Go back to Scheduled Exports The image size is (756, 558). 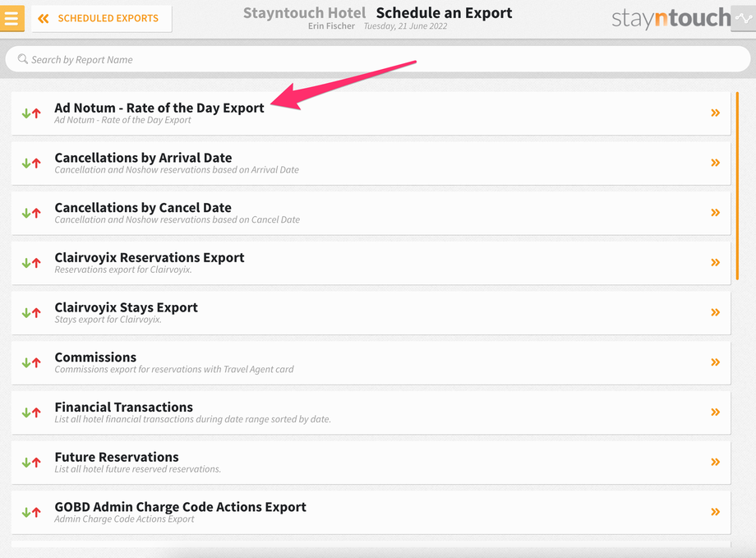102,19
